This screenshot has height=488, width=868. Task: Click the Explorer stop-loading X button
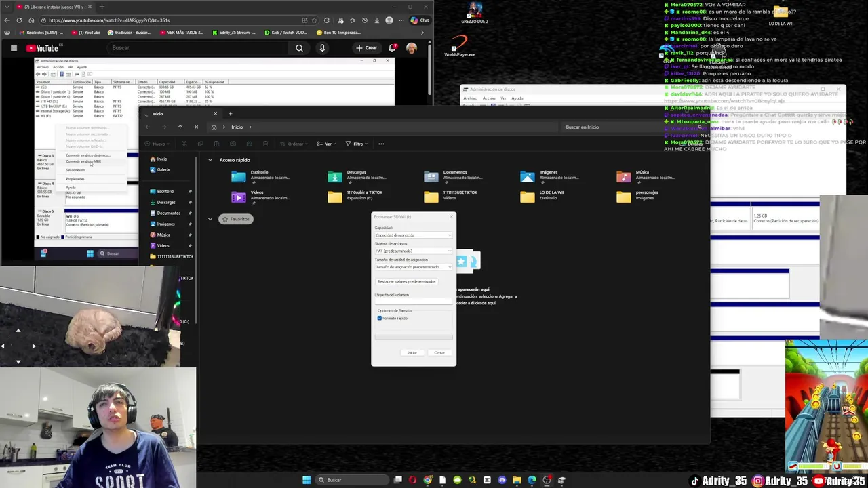[x=196, y=127]
